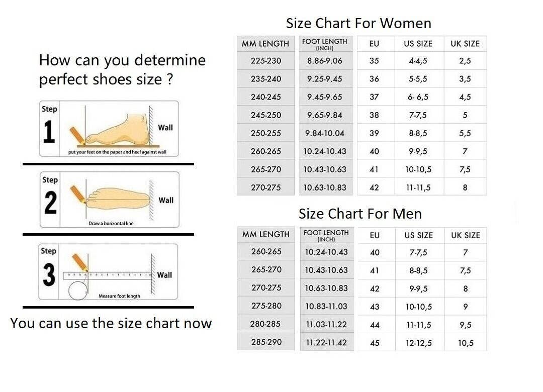Click the men's chart 'US SIZE' column header
Viewport: 543px width, 392px height.
[x=418, y=235]
